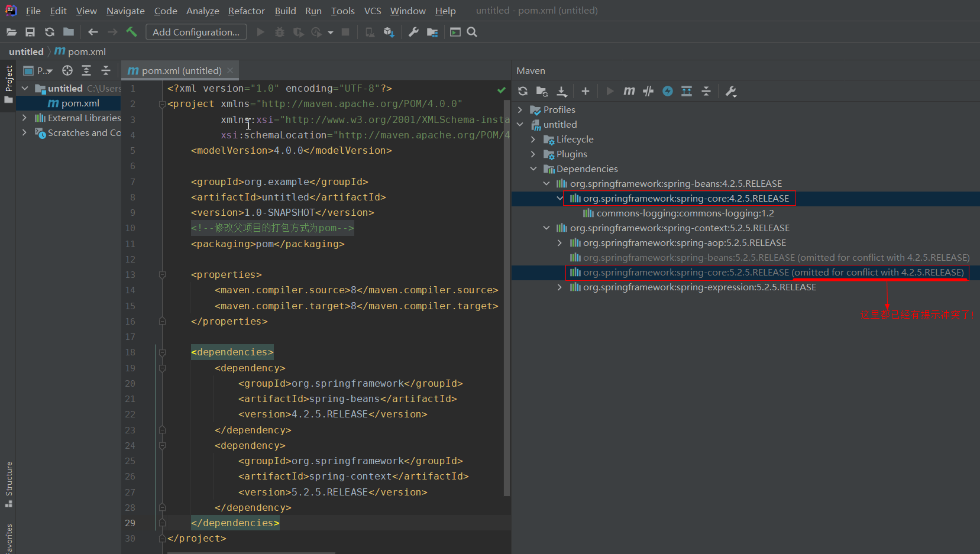Click Execute Maven Goal m icon
The height and width of the screenshot is (554, 980).
coord(629,91)
